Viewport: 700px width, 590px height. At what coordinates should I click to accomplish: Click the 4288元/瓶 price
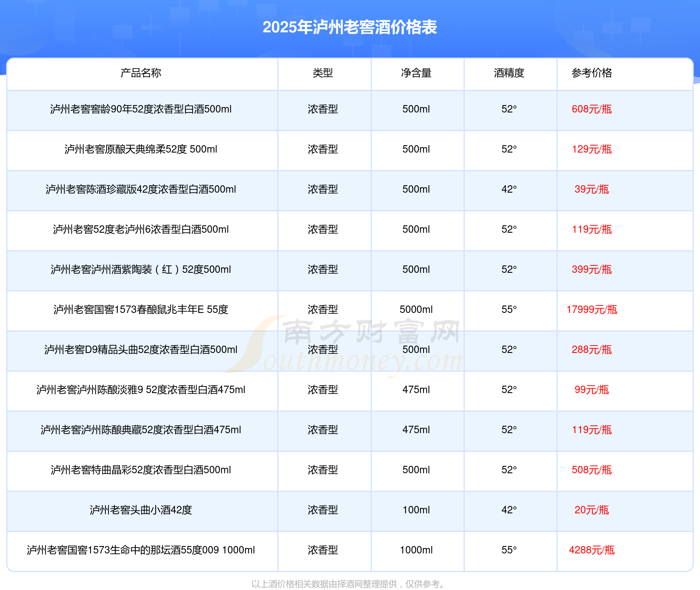click(591, 550)
